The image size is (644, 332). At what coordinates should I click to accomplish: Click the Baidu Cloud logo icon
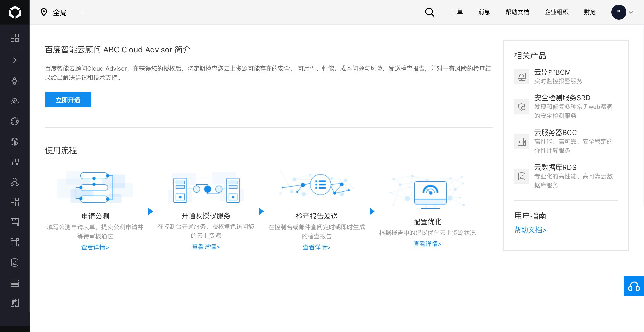pyautogui.click(x=15, y=12)
